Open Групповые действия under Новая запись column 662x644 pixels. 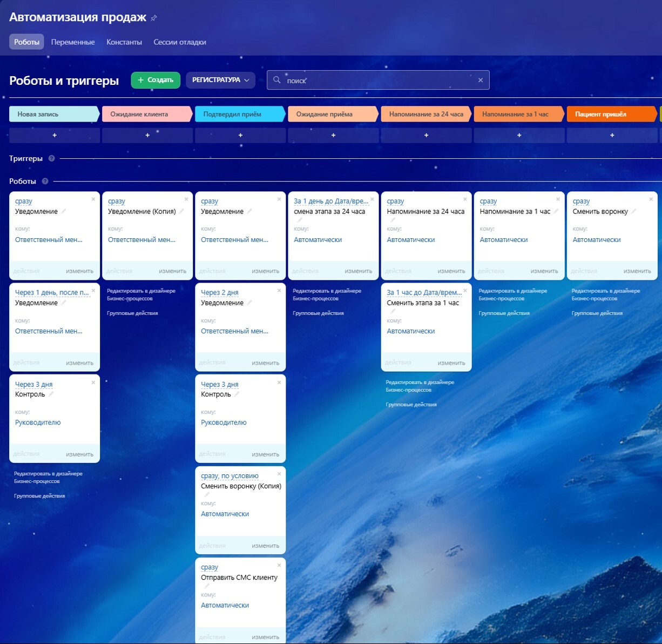pyautogui.click(x=39, y=495)
